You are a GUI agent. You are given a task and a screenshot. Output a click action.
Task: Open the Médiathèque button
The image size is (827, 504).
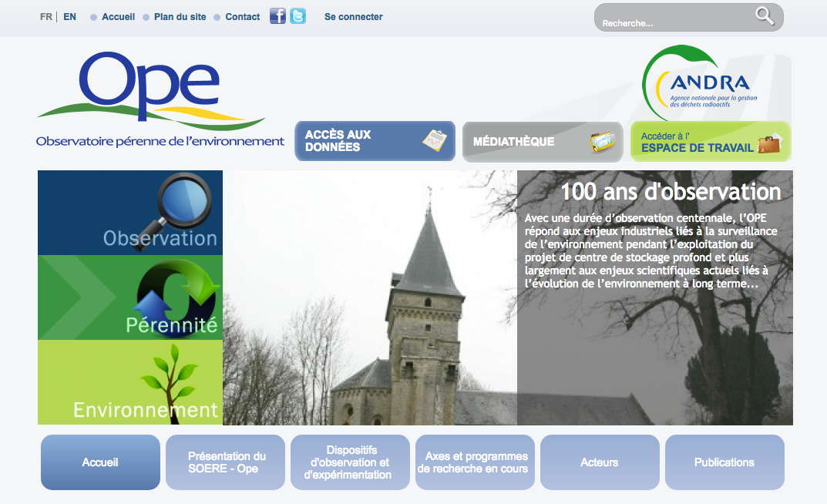(x=543, y=141)
